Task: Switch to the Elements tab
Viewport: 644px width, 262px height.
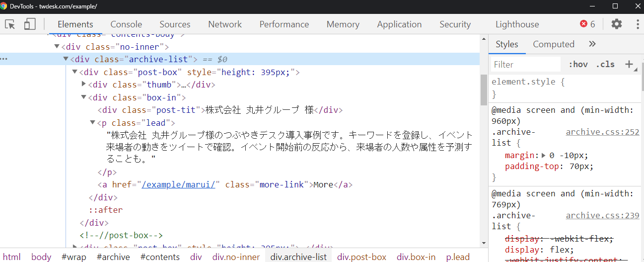Action: click(x=75, y=24)
